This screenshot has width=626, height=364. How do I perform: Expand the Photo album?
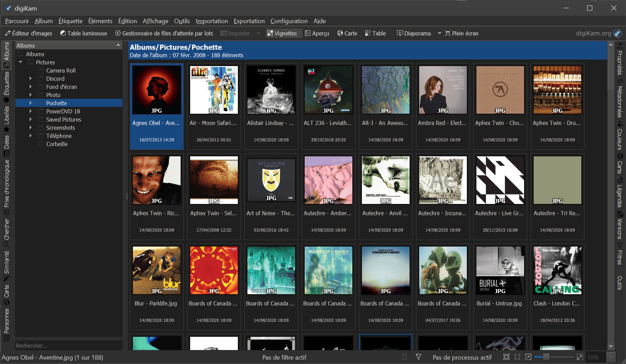(31, 95)
